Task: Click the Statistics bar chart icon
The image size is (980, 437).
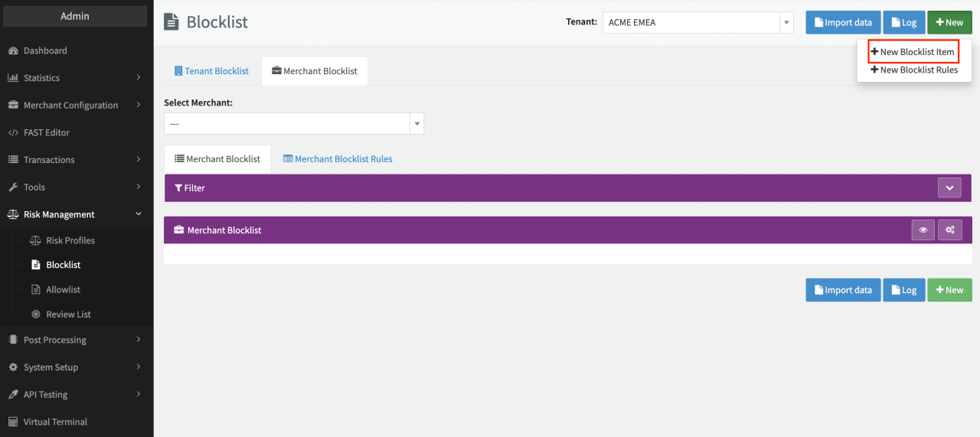Action: pyautogui.click(x=13, y=78)
